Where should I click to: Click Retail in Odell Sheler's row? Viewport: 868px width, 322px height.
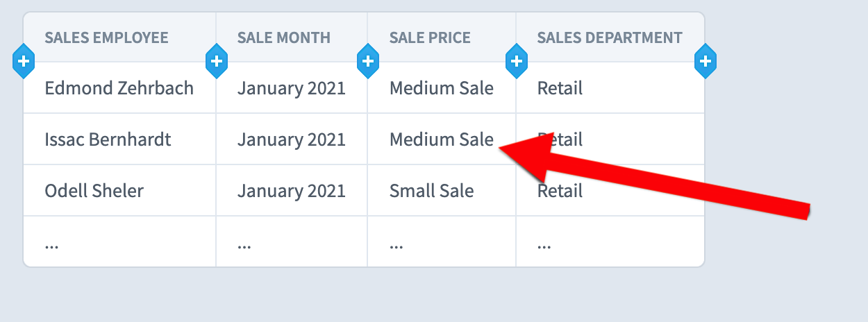click(x=560, y=190)
